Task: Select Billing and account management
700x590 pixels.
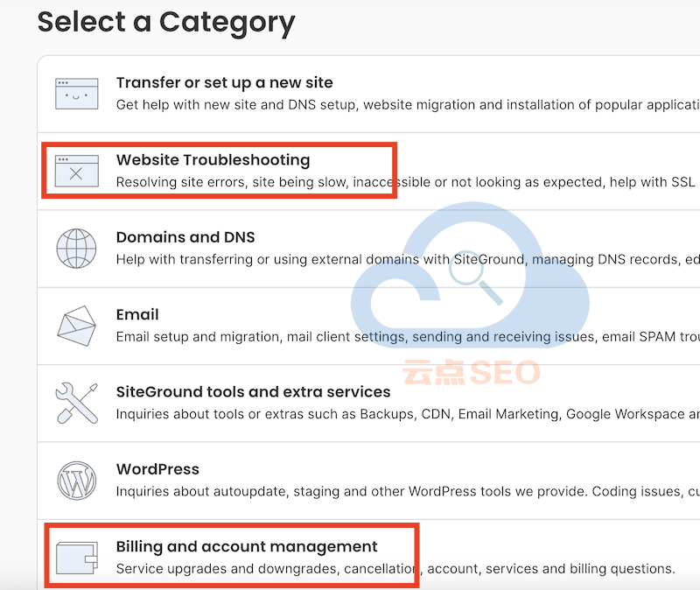Action: (247, 546)
